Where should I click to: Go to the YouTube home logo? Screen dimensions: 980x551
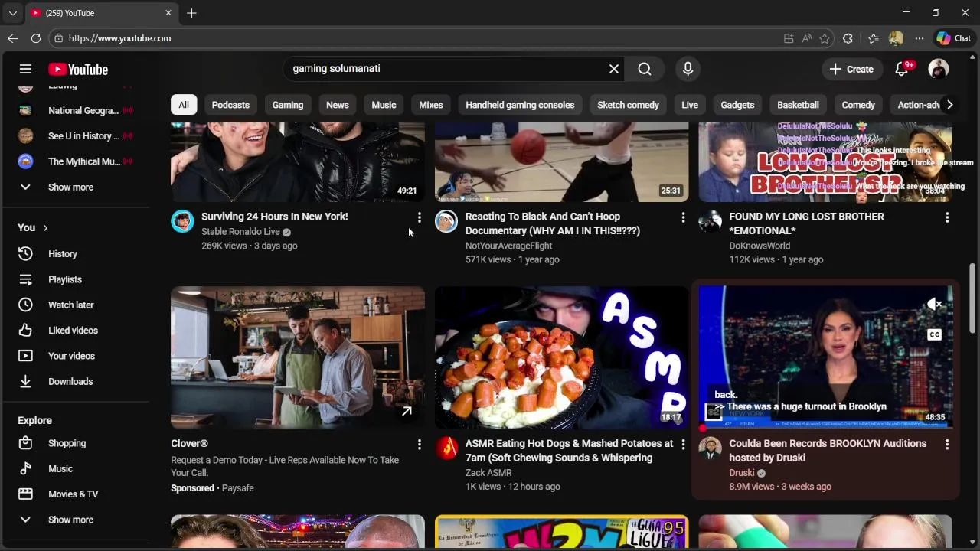pyautogui.click(x=78, y=69)
